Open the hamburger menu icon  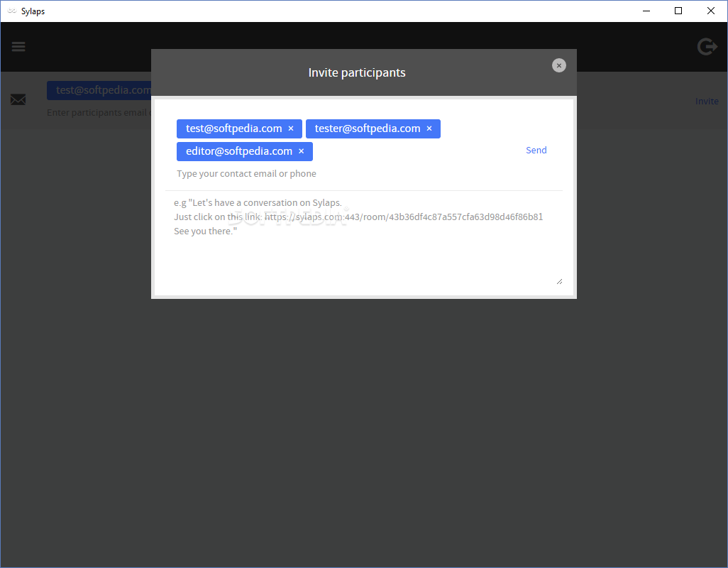(x=18, y=46)
